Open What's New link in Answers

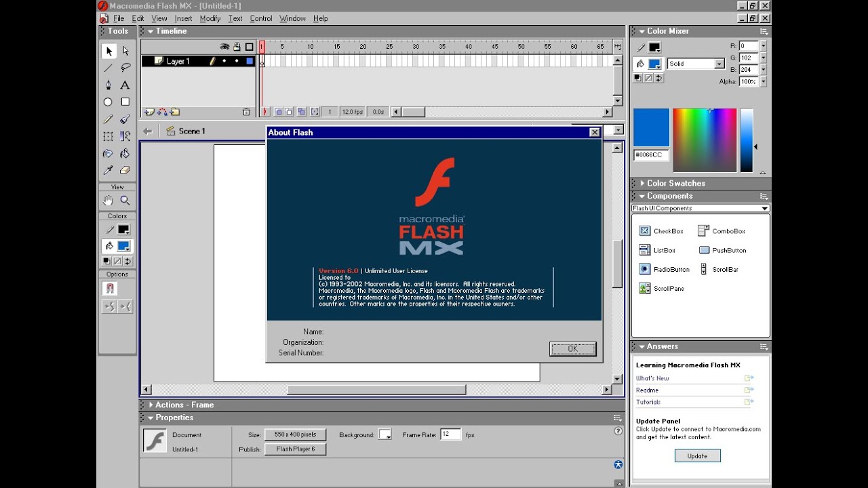click(652, 378)
